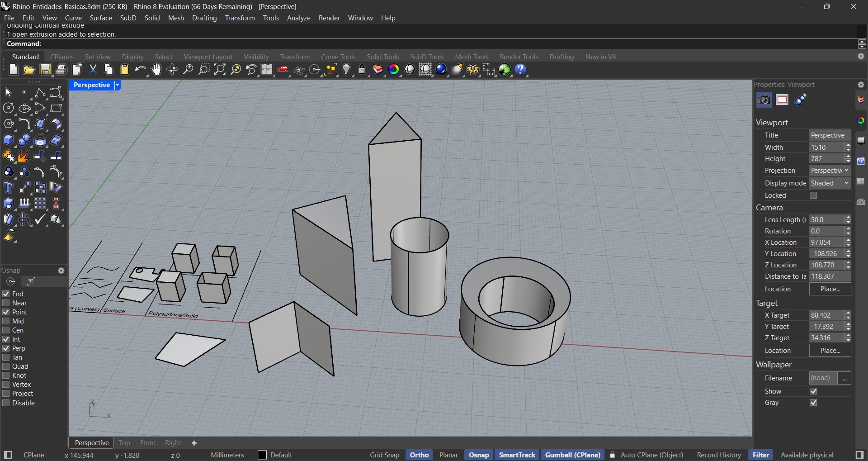Click the Zoom extents toolbar icon

tap(220, 70)
